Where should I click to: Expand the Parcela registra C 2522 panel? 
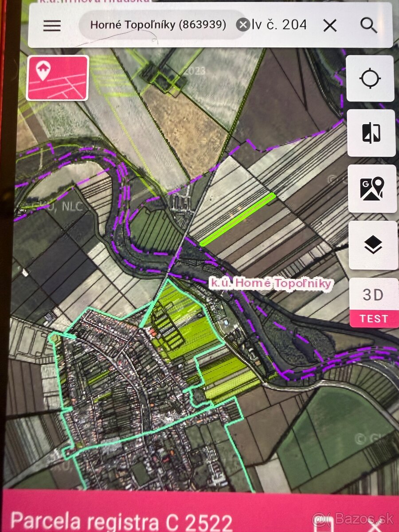click(x=121, y=521)
